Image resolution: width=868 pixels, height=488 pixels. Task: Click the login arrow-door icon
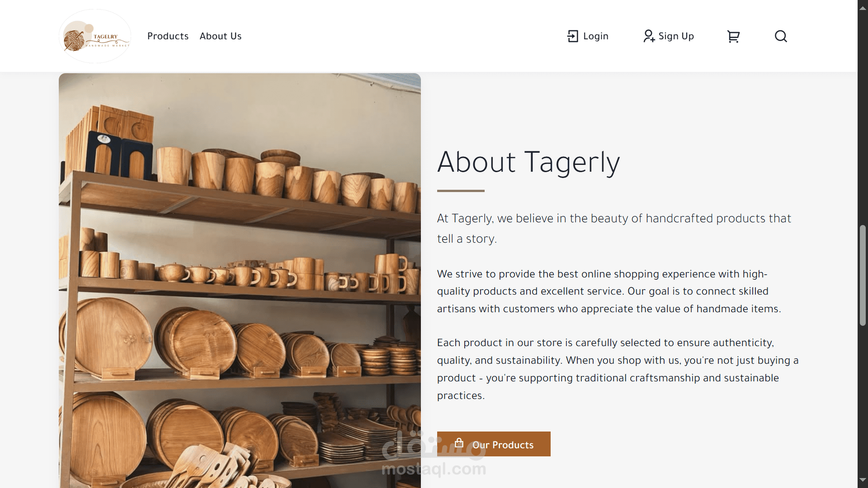coord(572,36)
